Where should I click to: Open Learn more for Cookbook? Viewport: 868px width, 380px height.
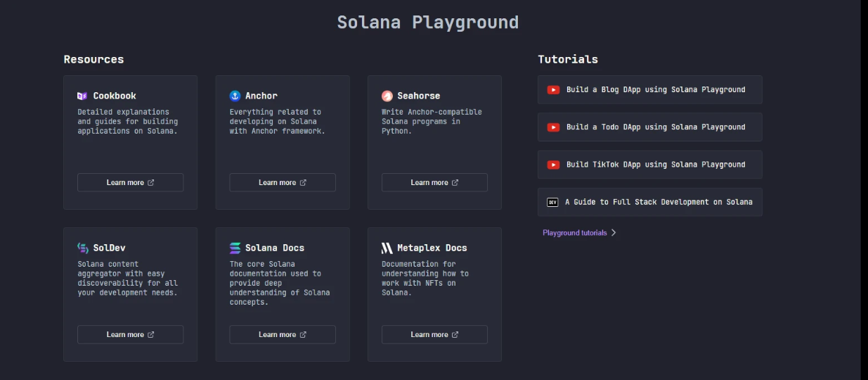[130, 182]
